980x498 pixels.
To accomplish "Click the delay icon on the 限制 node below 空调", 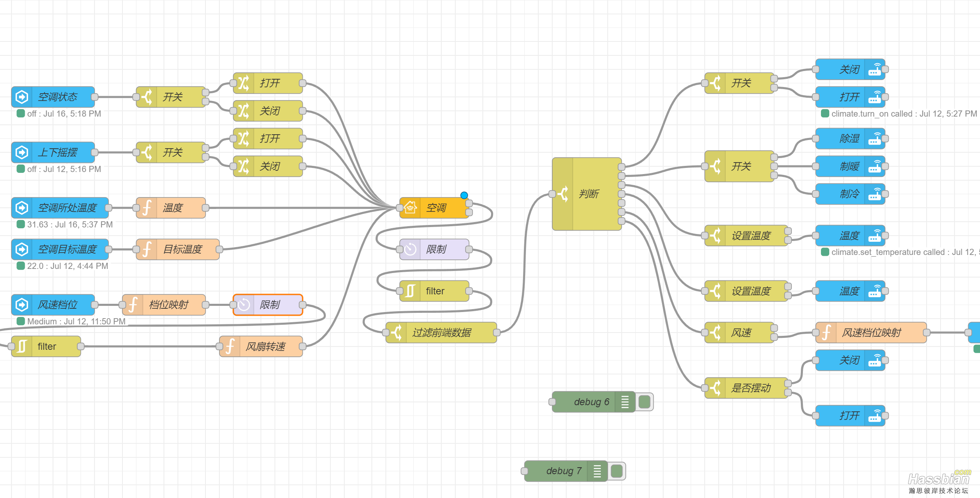I will click(410, 249).
